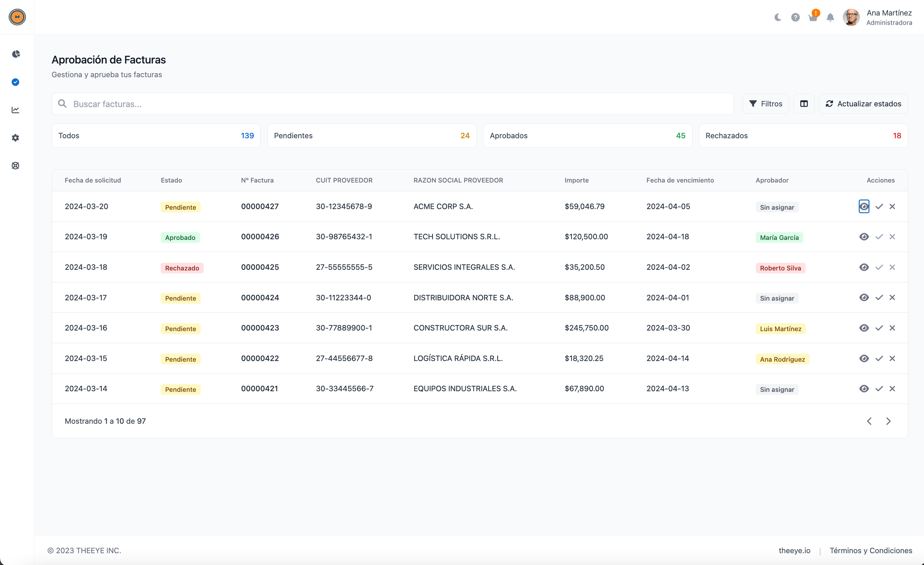Viewport: 924px width, 565px height.
Task: Open the Términos y Condiciones link
Action: (870, 550)
